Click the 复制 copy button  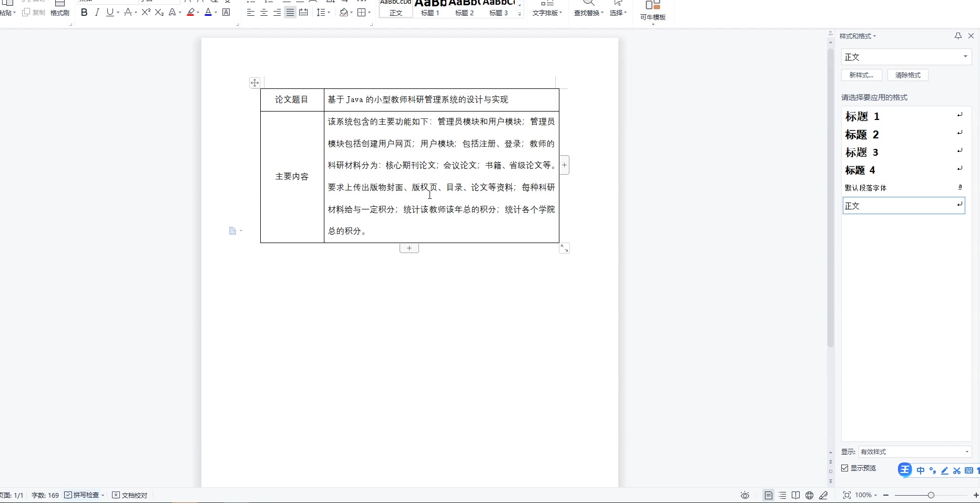(34, 12)
